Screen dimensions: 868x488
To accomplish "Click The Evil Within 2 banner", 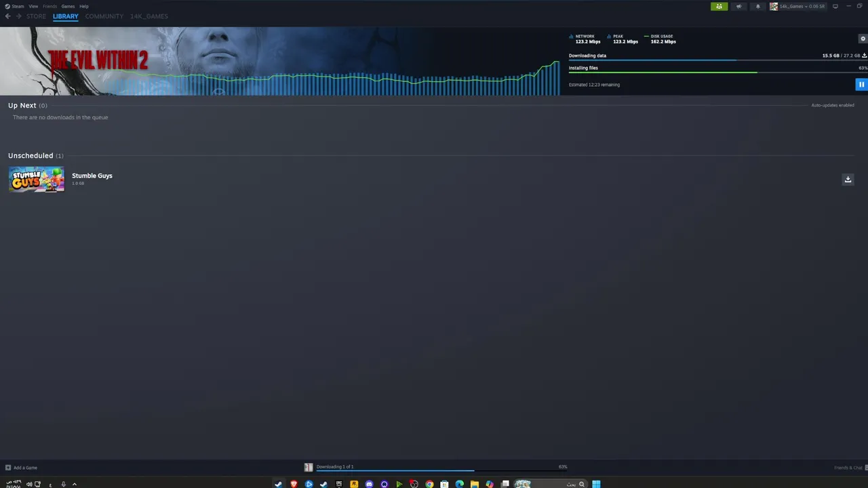I will coord(280,61).
